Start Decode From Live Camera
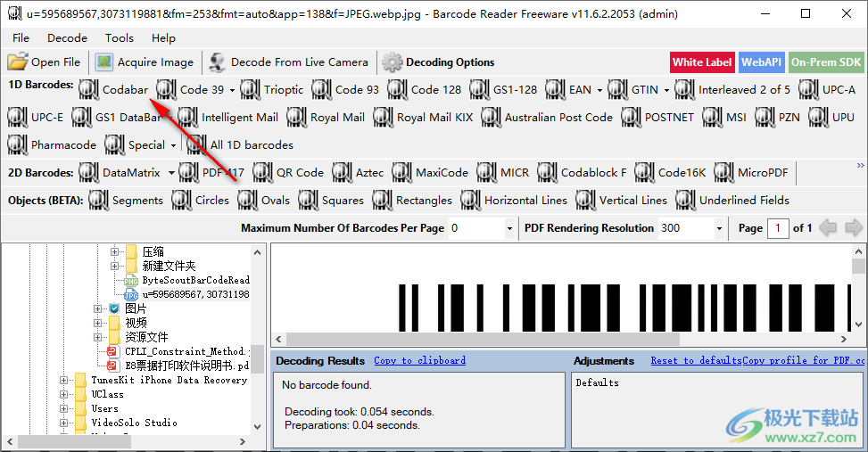 click(288, 62)
